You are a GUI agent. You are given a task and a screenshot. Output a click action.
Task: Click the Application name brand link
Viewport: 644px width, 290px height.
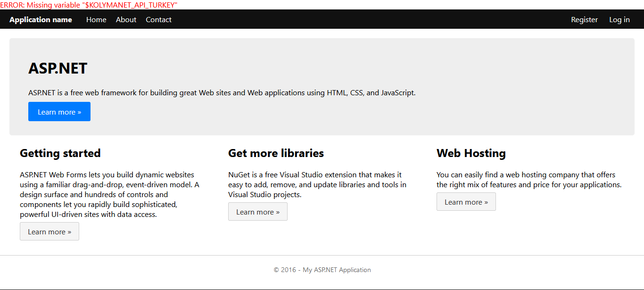pyautogui.click(x=41, y=19)
